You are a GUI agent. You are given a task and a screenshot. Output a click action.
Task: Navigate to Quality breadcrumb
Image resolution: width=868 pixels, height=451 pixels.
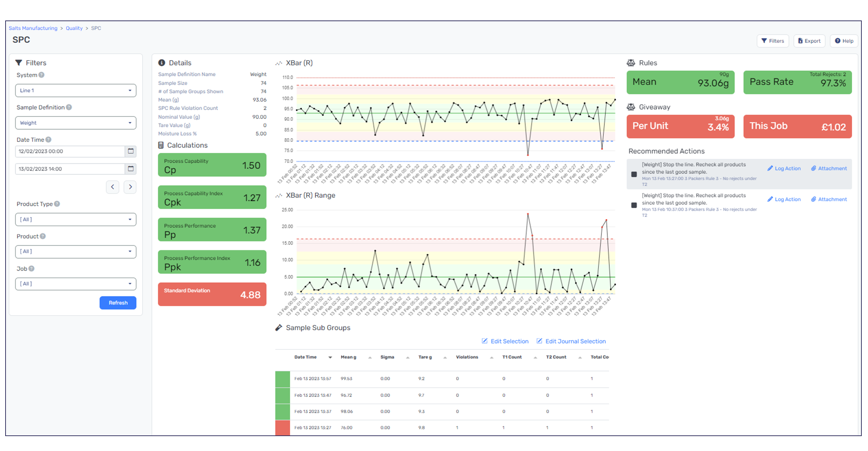pos(74,28)
